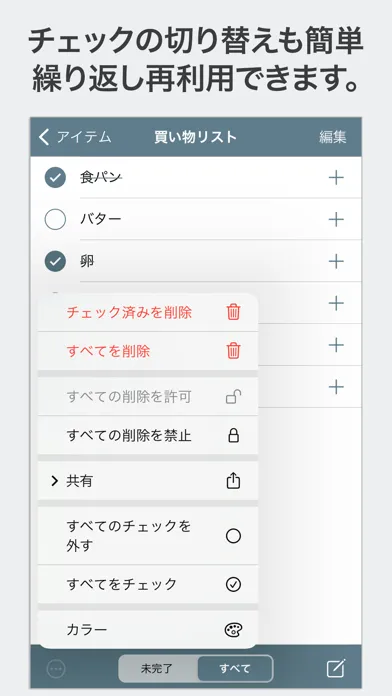This screenshot has height=696, width=392.
Task: Open compose new item icon in bottom bar
Action: tap(336, 668)
